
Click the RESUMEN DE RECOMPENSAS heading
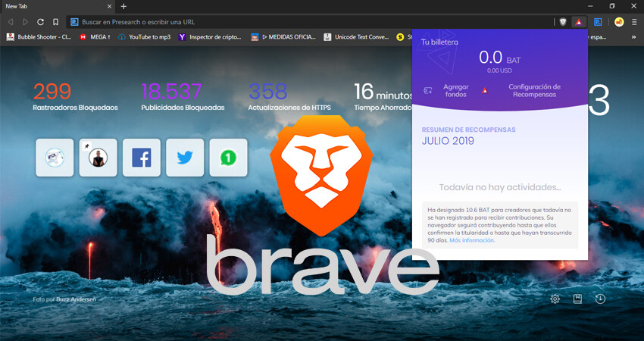click(x=469, y=130)
